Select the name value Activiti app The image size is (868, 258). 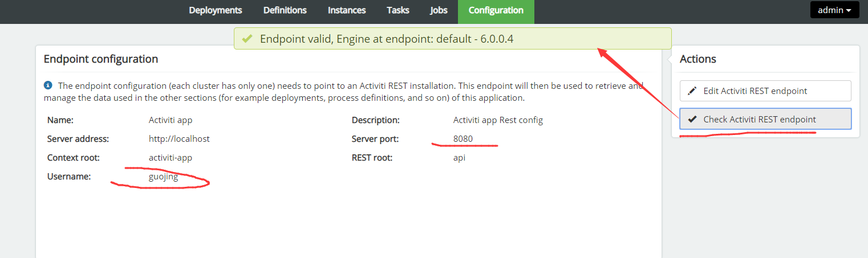[x=171, y=120]
